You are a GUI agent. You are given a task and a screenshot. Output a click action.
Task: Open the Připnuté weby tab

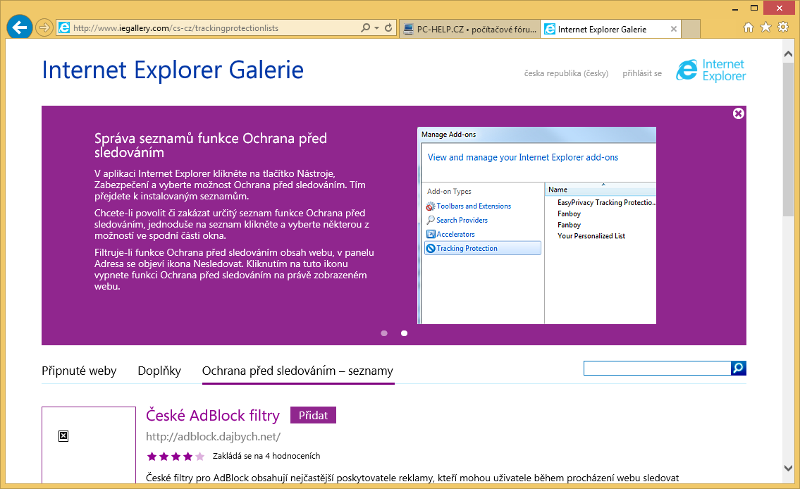point(79,371)
